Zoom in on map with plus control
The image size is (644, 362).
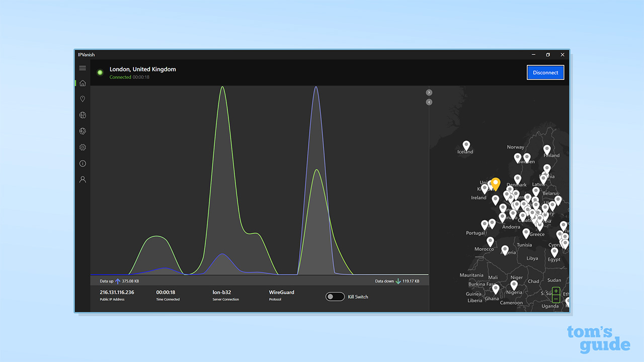tap(556, 291)
